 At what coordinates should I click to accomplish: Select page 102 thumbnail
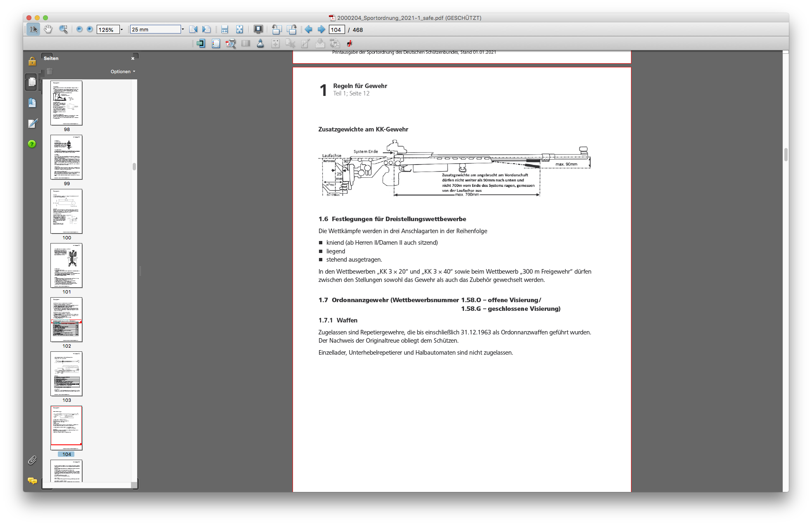click(67, 320)
